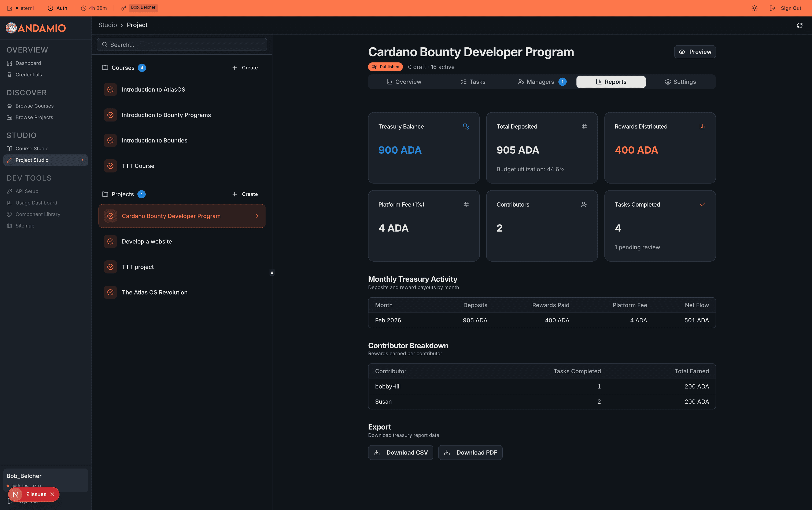
Task: Refresh the page using the reload icon
Action: 799,25
